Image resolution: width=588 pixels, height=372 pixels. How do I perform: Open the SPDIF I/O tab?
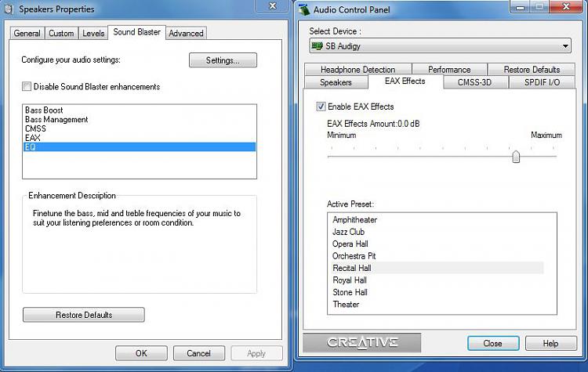[542, 82]
